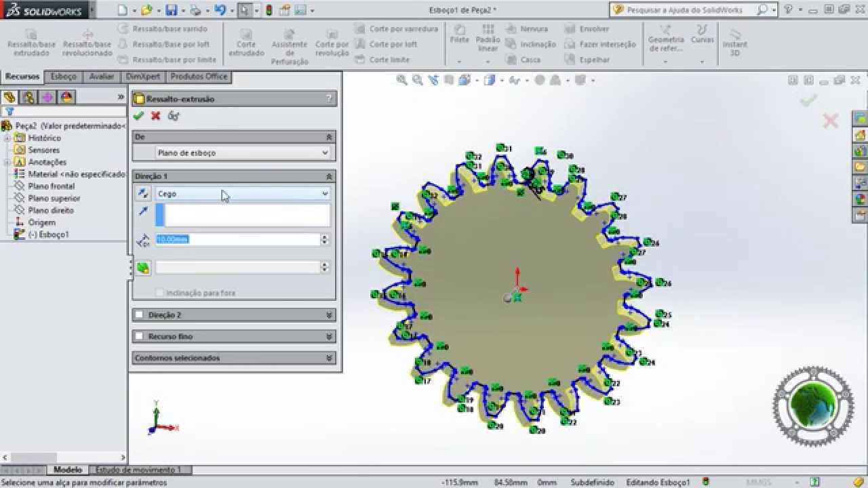Viewport: 868px width, 488px height.
Task: Switch to the Avaliar tab
Action: pyautogui.click(x=102, y=77)
